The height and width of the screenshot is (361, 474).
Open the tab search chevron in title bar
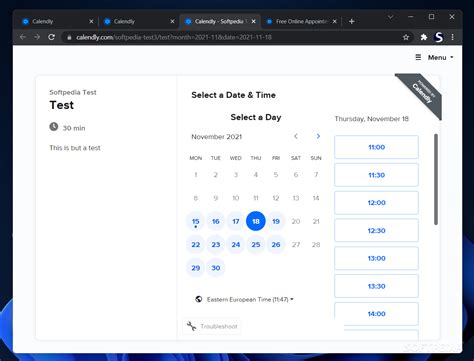coord(390,17)
